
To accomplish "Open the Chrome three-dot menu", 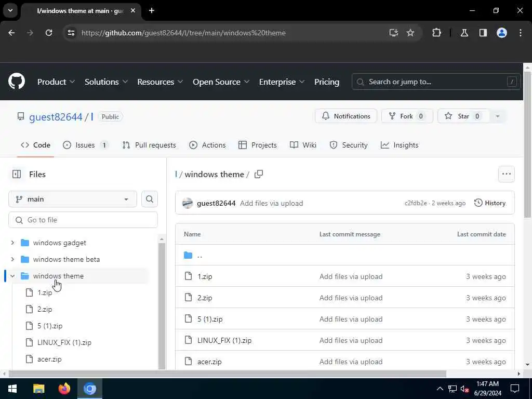I will 521,33.
